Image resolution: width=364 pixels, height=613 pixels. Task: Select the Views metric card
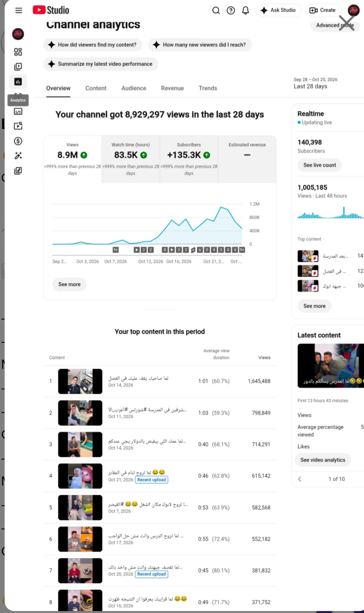[x=73, y=159]
